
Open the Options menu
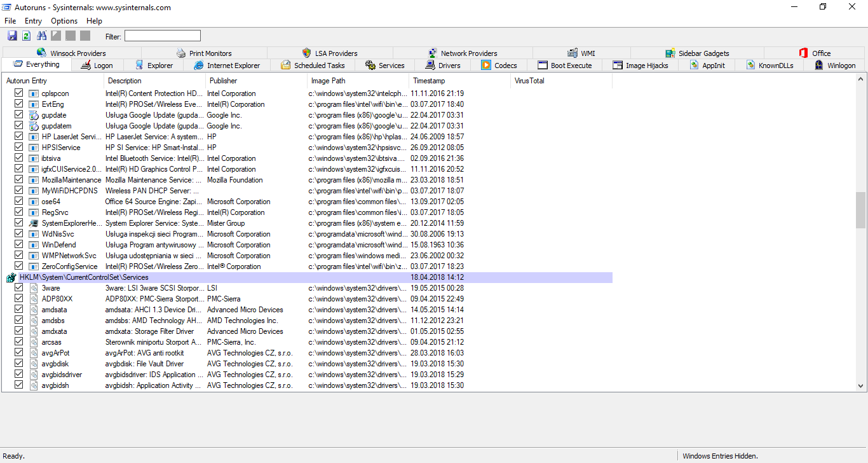[x=64, y=21]
